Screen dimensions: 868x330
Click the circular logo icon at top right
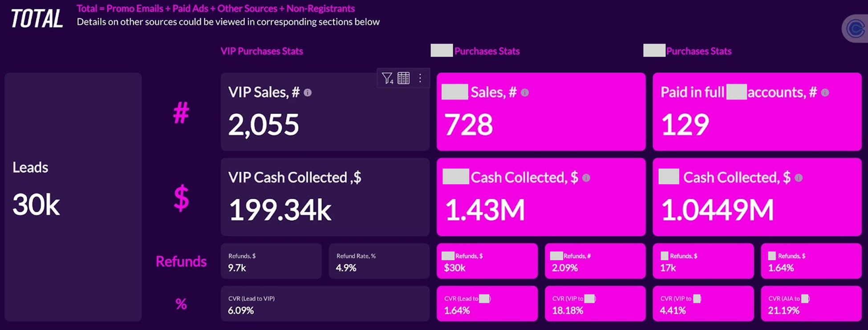pos(855,29)
